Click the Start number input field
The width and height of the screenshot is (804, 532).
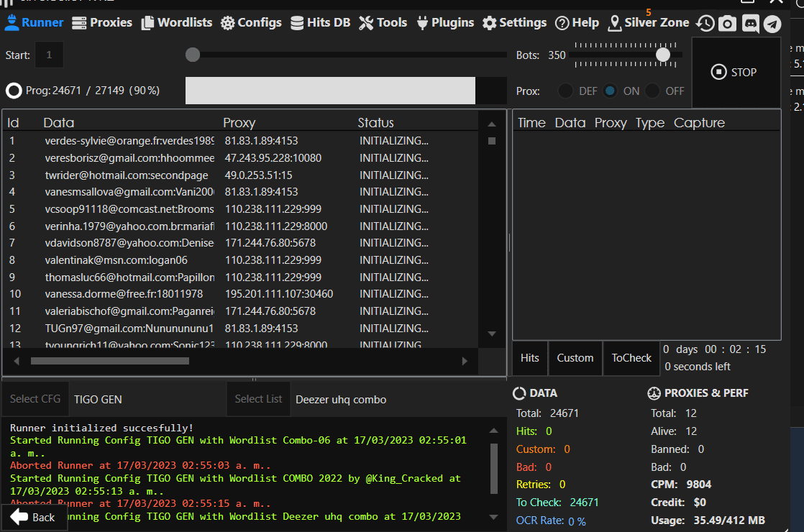click(x=49, y=55)
